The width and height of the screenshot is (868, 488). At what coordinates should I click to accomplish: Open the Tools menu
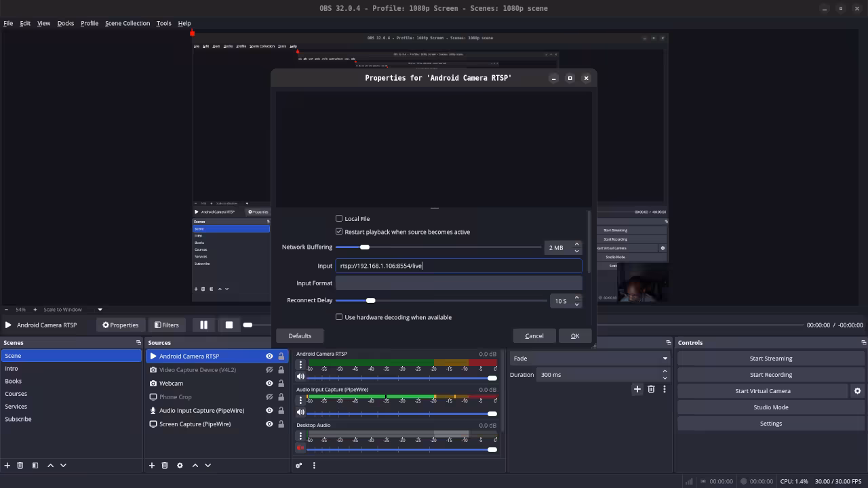pos(163,23)
